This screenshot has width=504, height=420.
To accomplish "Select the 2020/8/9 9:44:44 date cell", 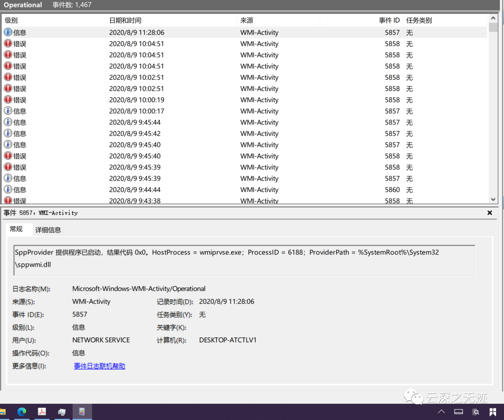I will point(135,190).
